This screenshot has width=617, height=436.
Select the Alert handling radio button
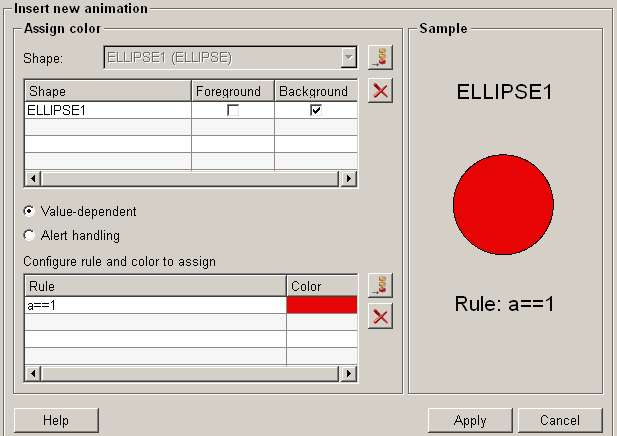point(29,236)
